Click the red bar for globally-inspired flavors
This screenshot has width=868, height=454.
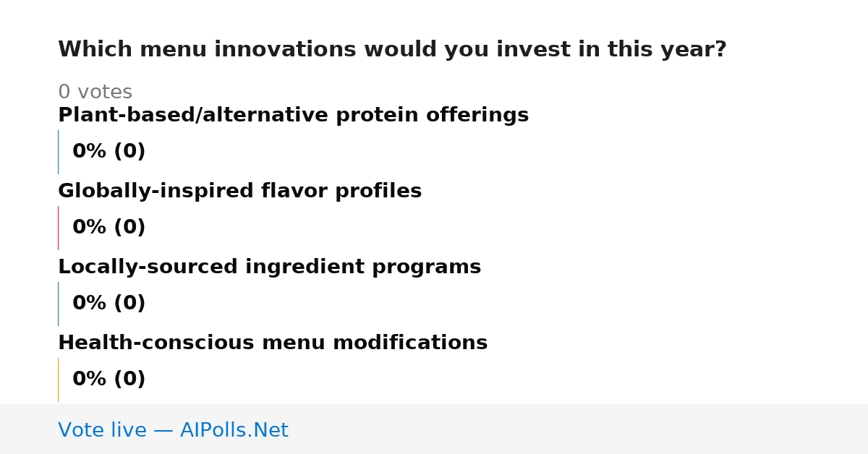pos(58,228)
